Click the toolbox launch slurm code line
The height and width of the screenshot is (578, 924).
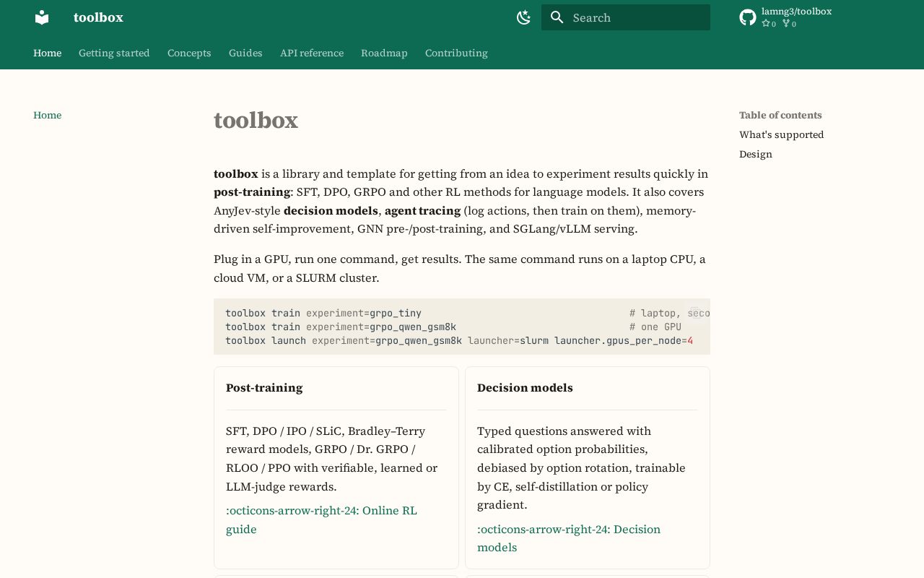tap(459, 340)
